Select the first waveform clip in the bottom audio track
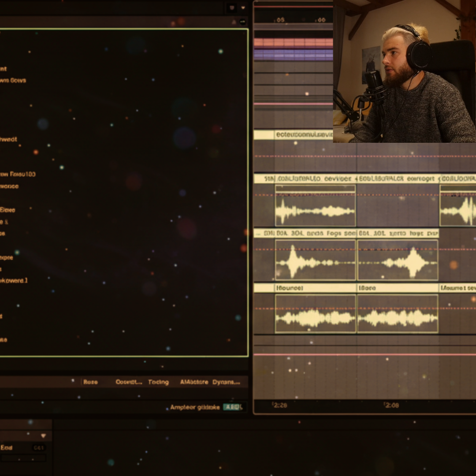The image size is (476, 476). click(315, 313)
